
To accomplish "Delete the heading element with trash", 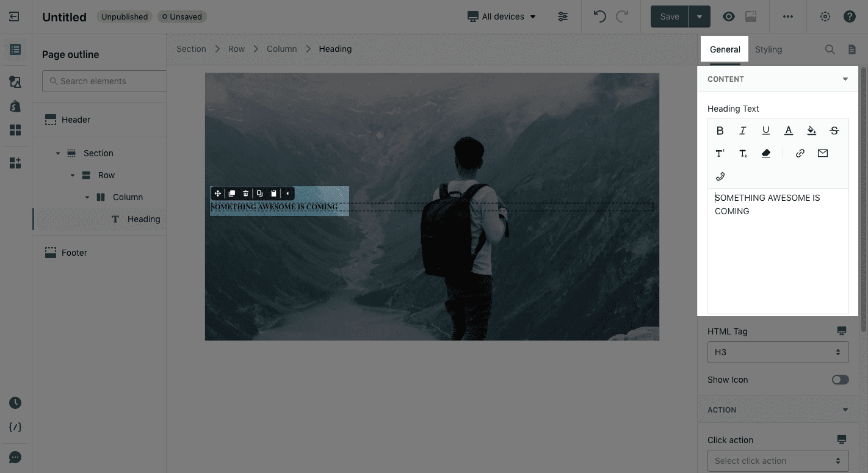I will (x=245, y=193).
